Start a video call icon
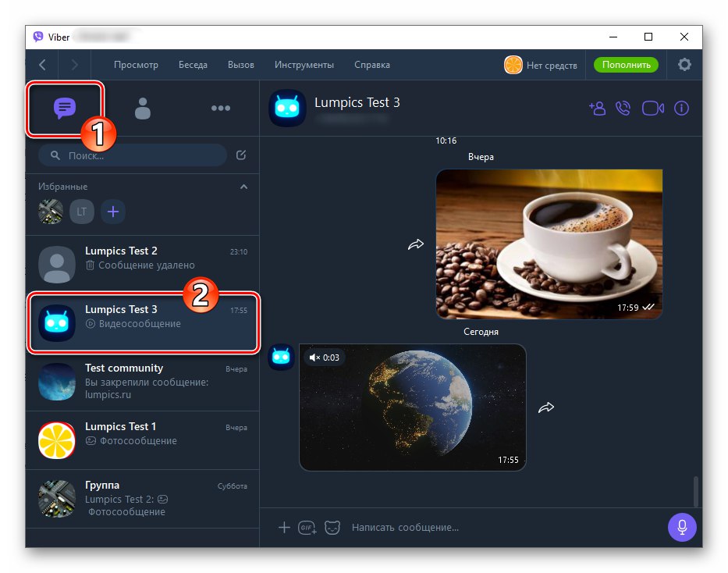 pos(653,109)
